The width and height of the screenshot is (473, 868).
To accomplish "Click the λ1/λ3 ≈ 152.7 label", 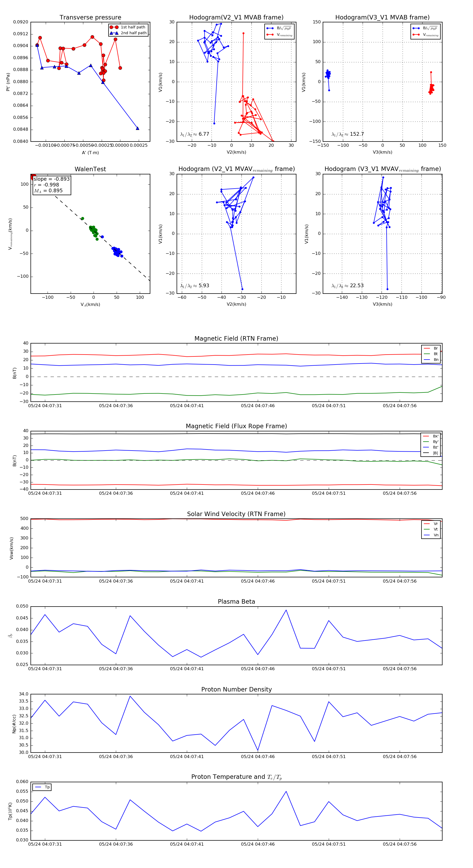I will [347, 134].
